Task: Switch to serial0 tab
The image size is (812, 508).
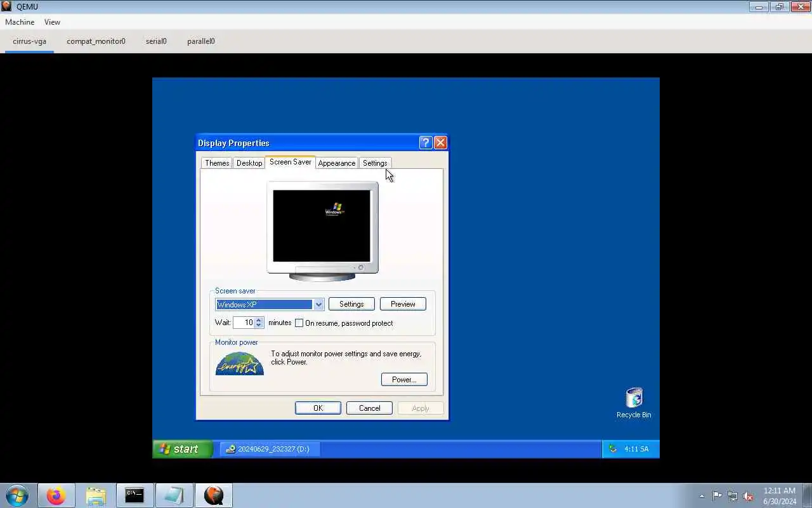Action: [x=156, y=41]
